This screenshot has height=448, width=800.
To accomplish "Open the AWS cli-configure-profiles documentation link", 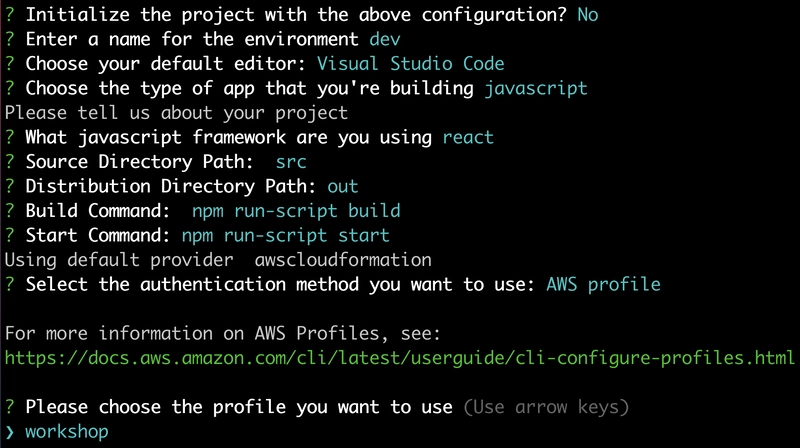I will [x=399, y=358].
